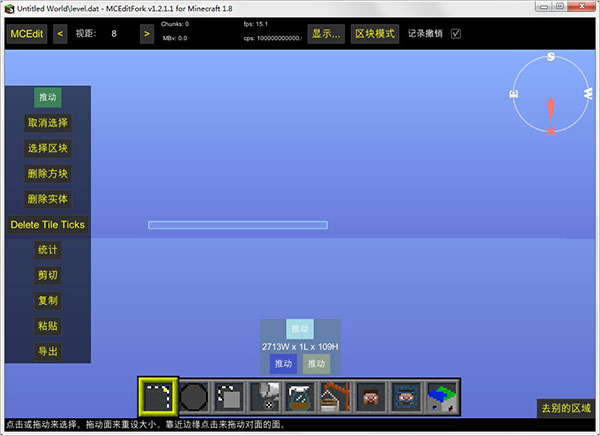The width and height of the screenshot is (600, 436).
Task: Maximize the MCEdit window
Action: pyautogui.click(x=560, y=7)
